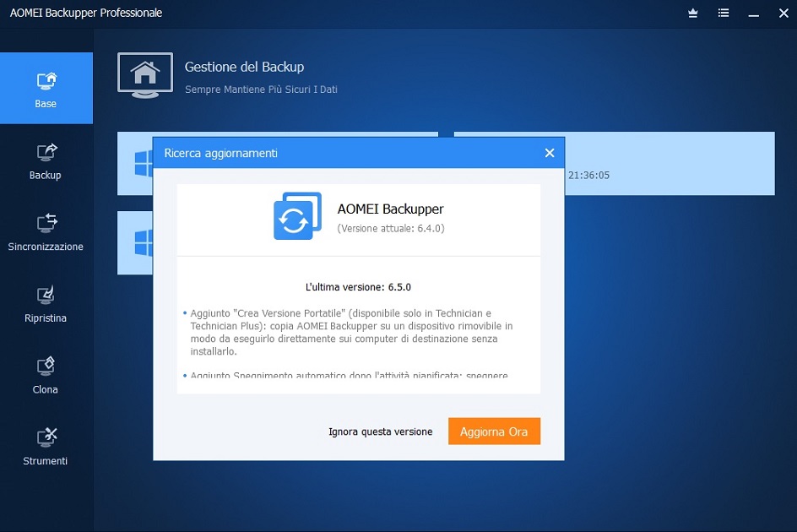
Task: Click L'ultima versione: 6.5.0 text
Action: point(358,287)
